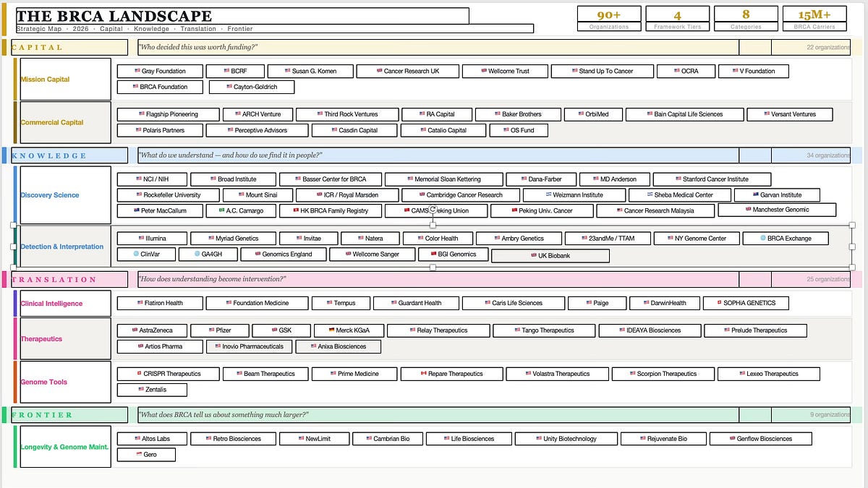Select the Artios Pharma box

pos(159,347)
